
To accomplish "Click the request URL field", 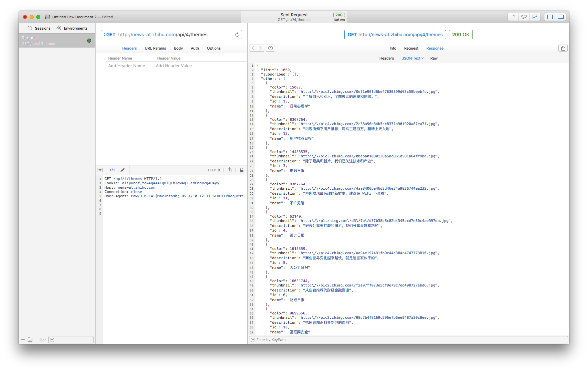I will point(176,35).
